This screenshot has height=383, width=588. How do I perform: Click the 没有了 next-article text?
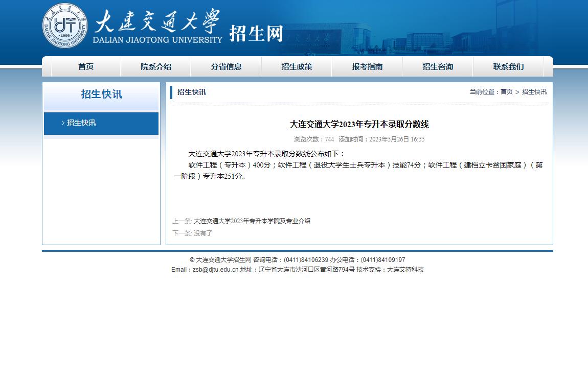point(203,233)
